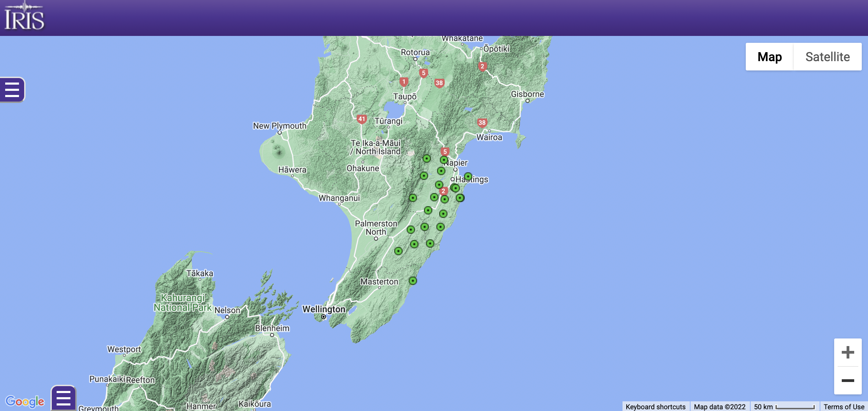The width and height of the screenshot is (868, 411).
Task: Click the southwesternmost green station marker east of Palmerston North
Action: tap(398, 251)
